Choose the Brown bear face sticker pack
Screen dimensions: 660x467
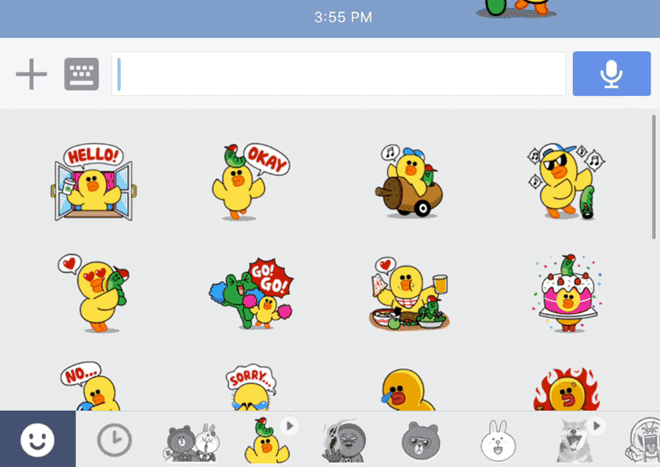pyautogui.click(x=420, y=439)
